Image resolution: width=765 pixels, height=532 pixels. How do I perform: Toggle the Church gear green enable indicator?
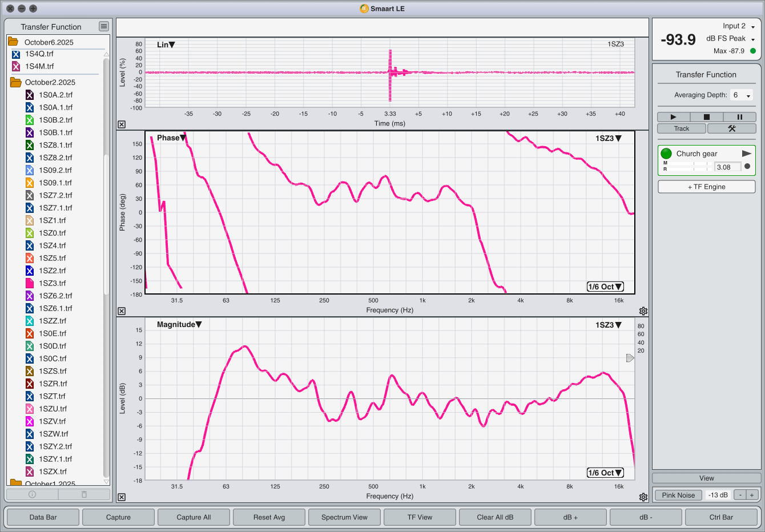click(666, 154)
